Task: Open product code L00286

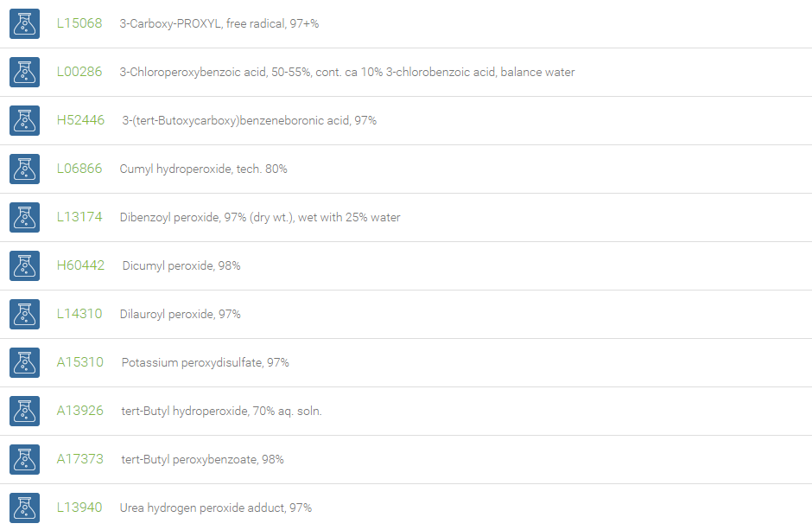Action: (79, 72)
